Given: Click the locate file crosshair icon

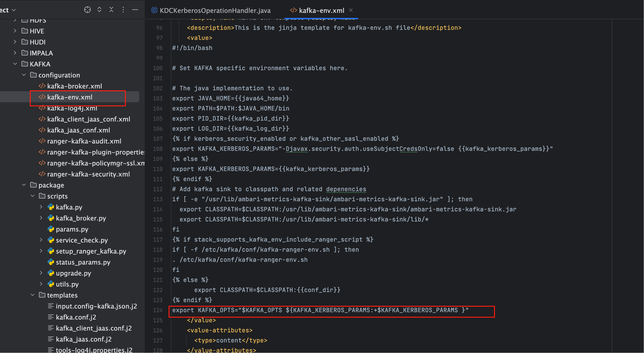Looking at the screenshot, I should (87, 10).
